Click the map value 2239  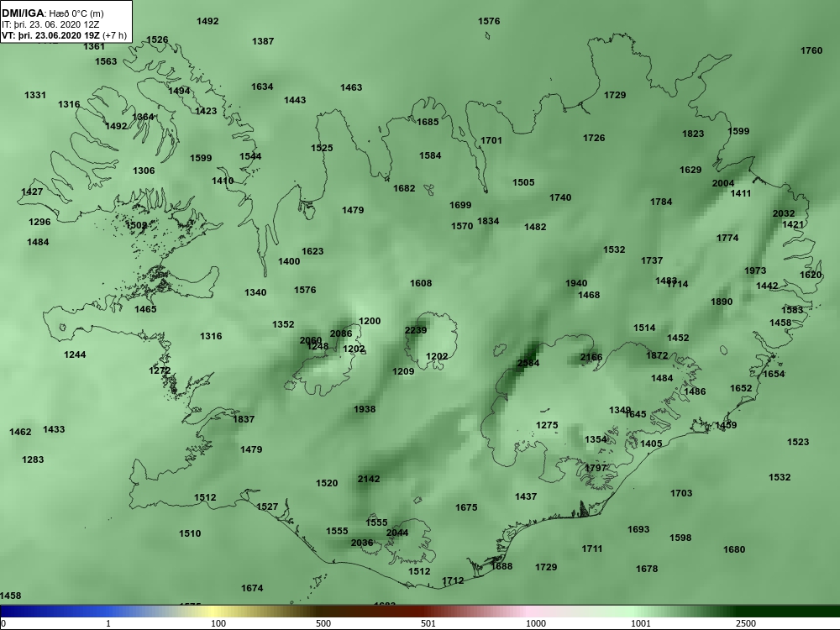pyautogui.click(x=416, y=330)
